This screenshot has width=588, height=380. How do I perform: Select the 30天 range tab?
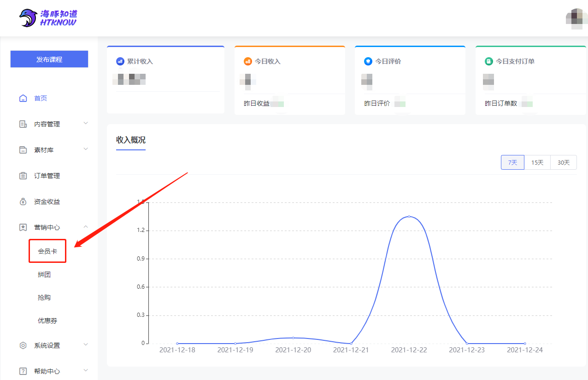(x=564, y=162)
